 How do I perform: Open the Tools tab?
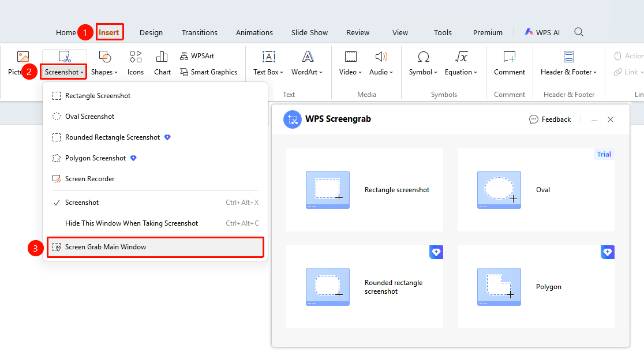(443, 32)
